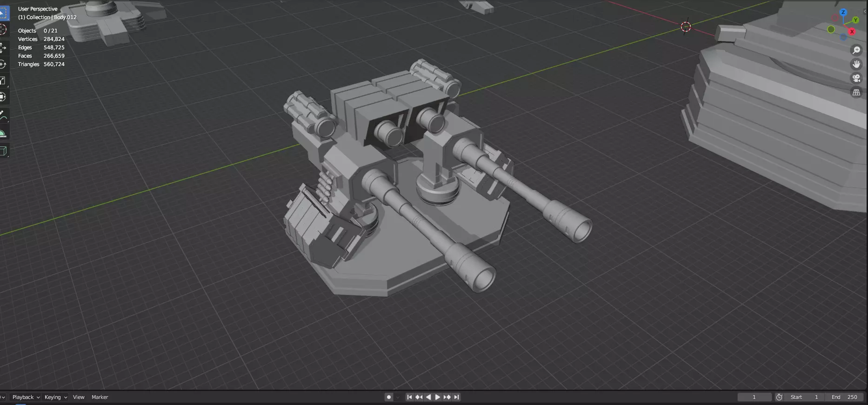Jump to previous keyframe
The width and height of the screenshot is (868, 405).
[419, 397]
